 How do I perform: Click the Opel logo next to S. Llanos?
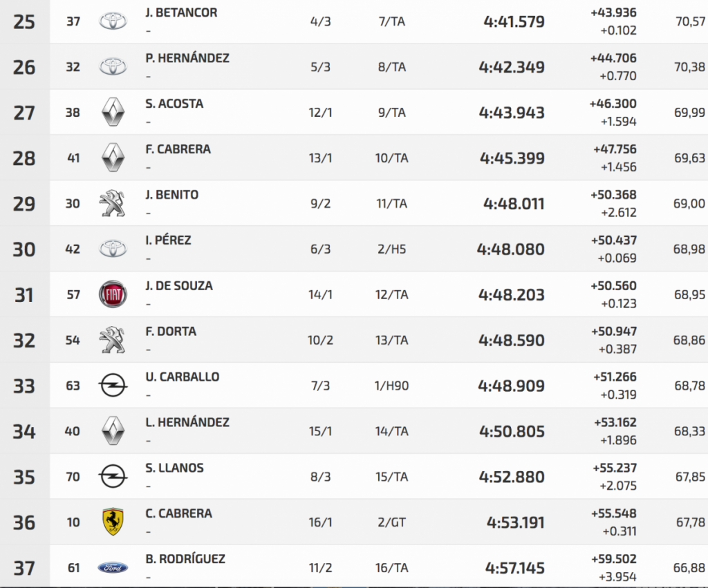coord(113,477)
